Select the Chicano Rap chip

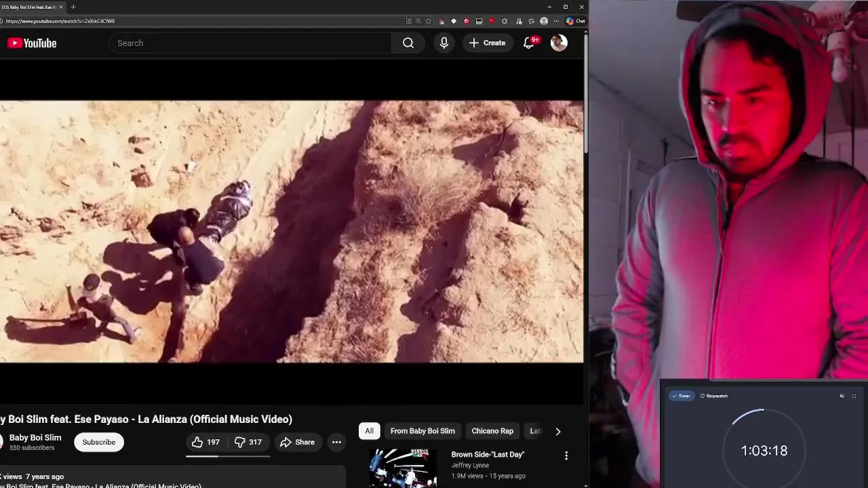pos(492,431)
